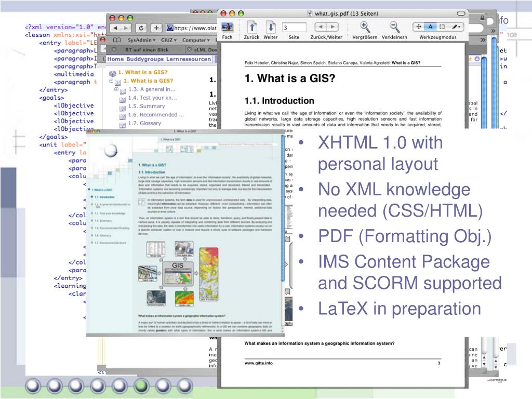
Task: Collapse the '1. What is a GIS?' tree node
Action: [x=111, y=81]
